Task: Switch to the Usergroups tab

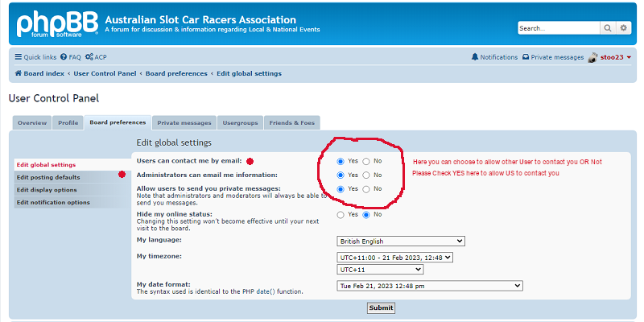Action: pyautogui.click(x=241, y=122)
